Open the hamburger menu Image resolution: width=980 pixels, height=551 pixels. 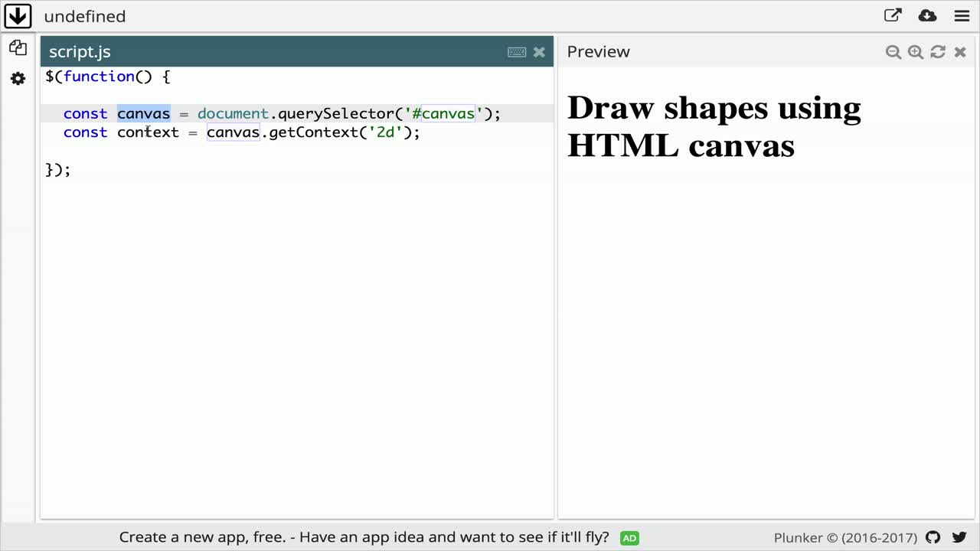962,16
